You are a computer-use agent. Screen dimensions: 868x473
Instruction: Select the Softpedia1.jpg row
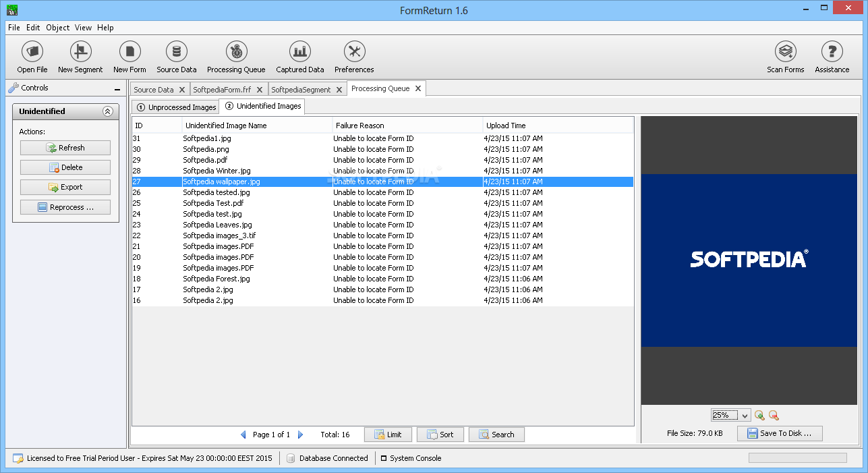click(382, 138)
